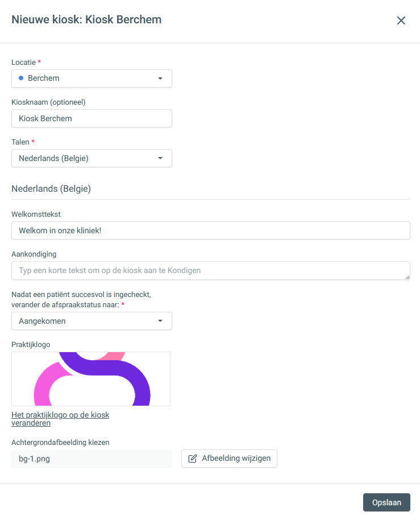420x520 pixels.
Task: Click the Talen dropdown caret
Action: click(160, 158)
